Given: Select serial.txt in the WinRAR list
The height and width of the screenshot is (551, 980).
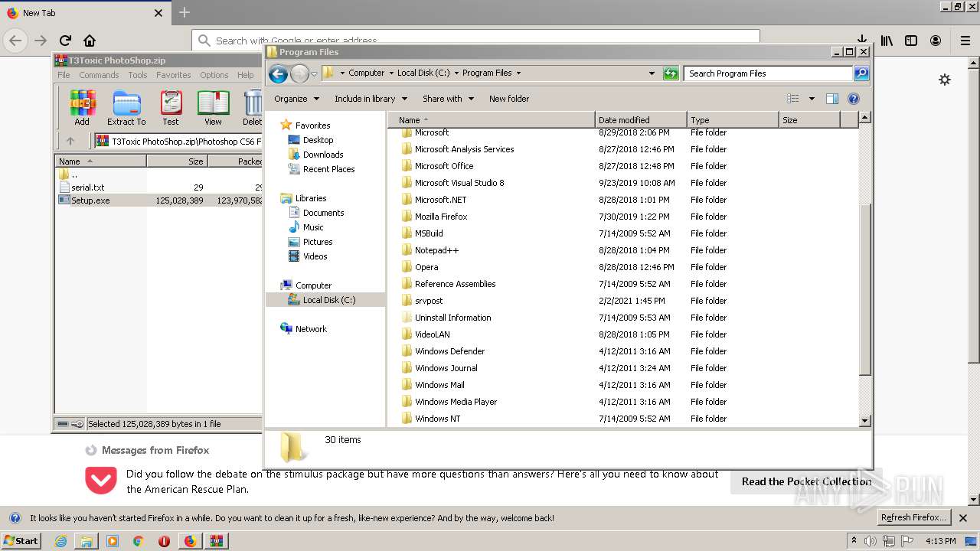Looking at the screenshot, I should click(87, 187).
